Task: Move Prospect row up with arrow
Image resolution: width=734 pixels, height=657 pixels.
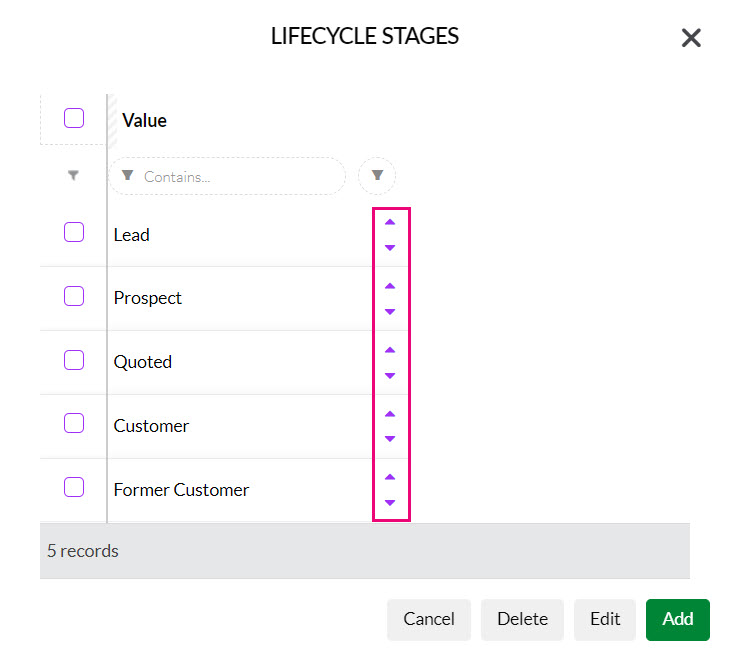Action: [390, 286]
